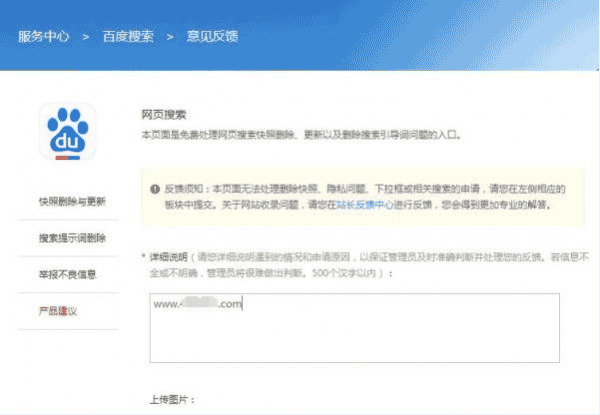
Task: Click the arrow after 服务中心 in breadcrumb
Action: [85, 36]
